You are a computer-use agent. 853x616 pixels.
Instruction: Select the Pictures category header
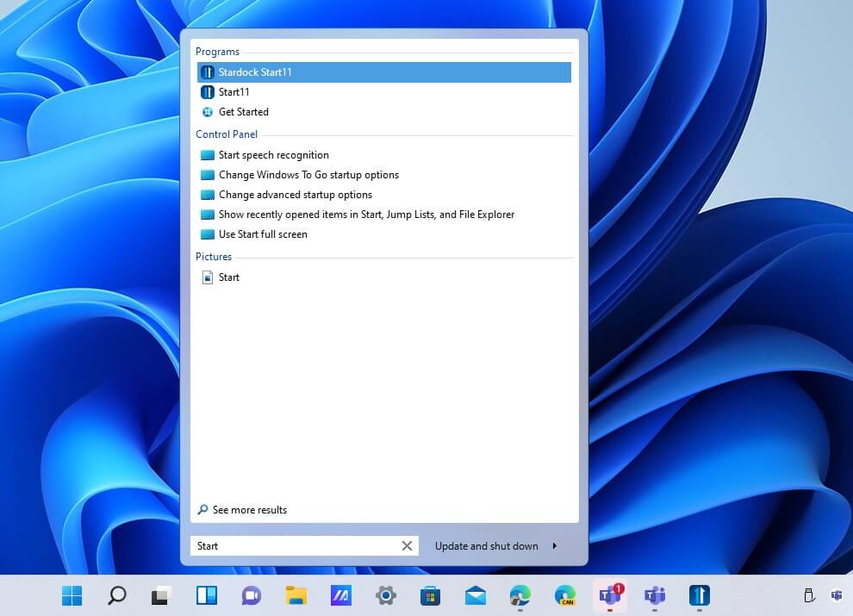point(214,257)
